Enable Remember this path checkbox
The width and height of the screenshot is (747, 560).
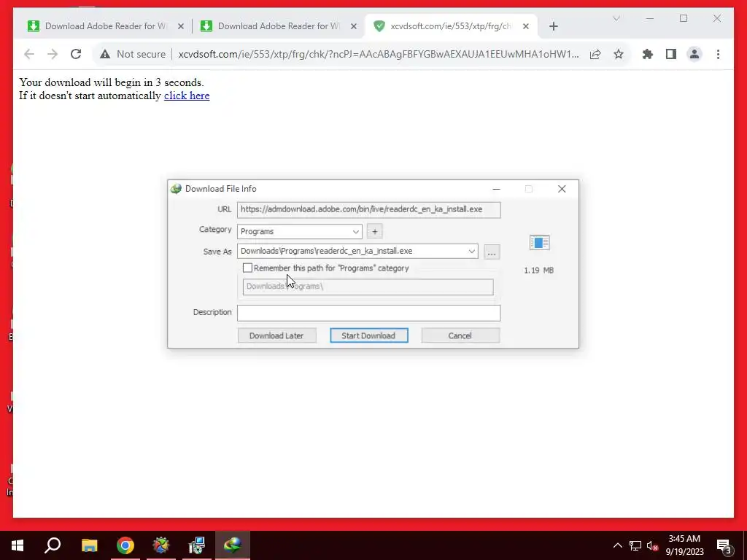tap(247, 268)
